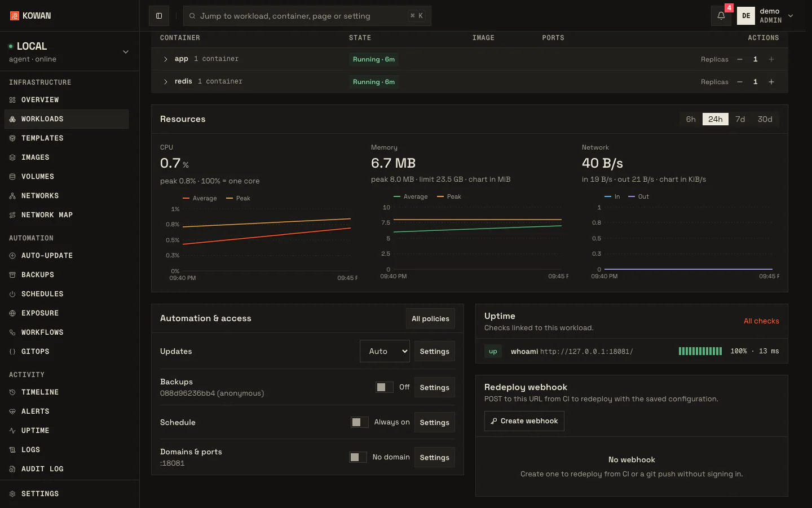Image resolution: width=812 pixels, height=508 pixels.
Task: Open the Updates Auto dropdown
Action: pos(385,351)
